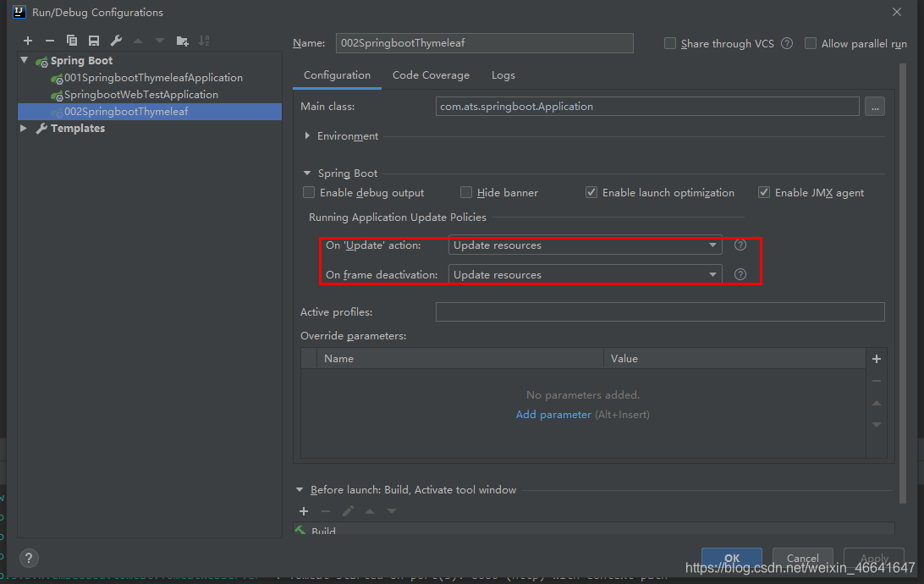Collapse the Spring Boot tree node
The height and width of the screenshot is (584, 924).
point(25,60)
